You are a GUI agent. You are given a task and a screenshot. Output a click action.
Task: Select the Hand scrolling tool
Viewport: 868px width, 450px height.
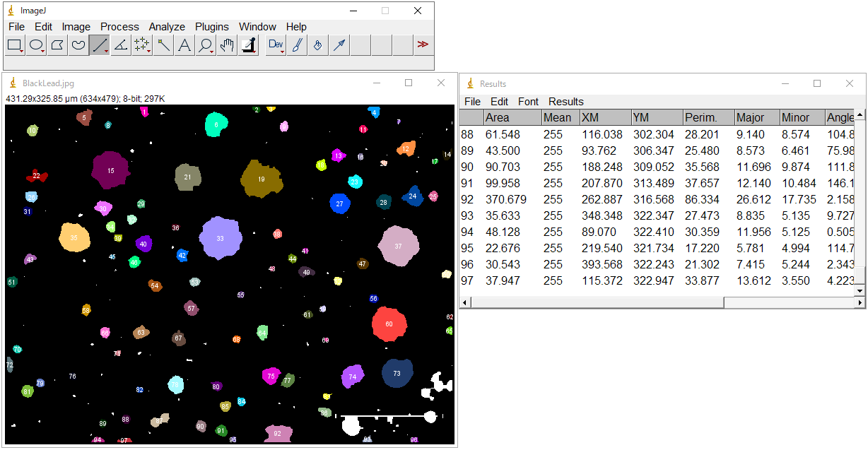point(227,46)
